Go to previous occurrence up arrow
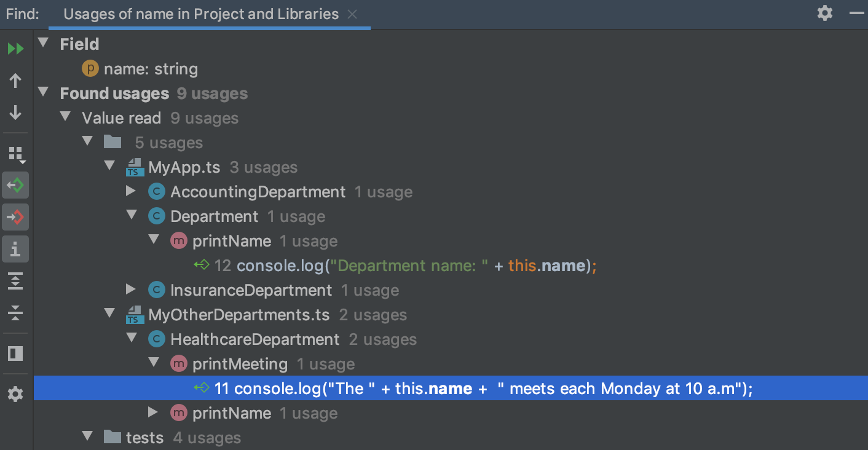 [15, 81]
